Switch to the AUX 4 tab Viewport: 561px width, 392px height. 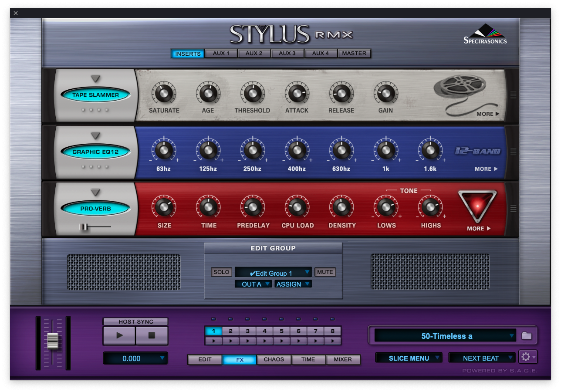click(x=321, y=54)
